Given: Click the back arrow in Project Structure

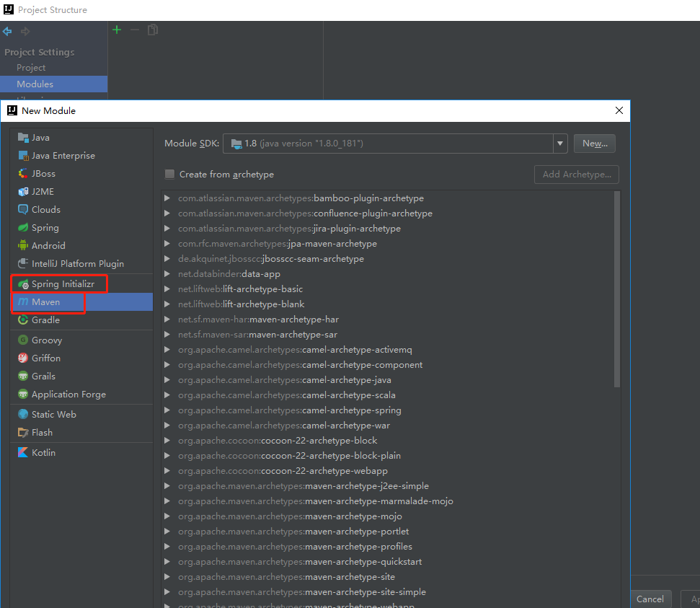Looking at the screenshot, I should pyautogui.click(x=7, y=31).
